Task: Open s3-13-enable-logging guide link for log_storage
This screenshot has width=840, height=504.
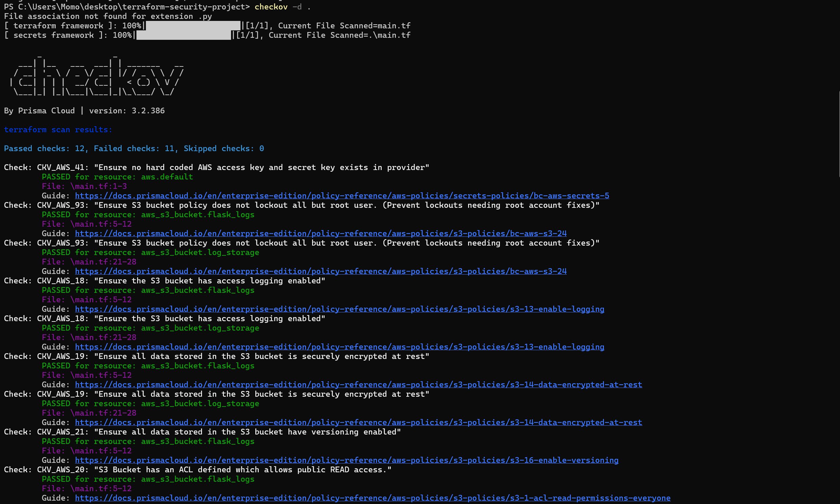Action: tap(339, 347)
